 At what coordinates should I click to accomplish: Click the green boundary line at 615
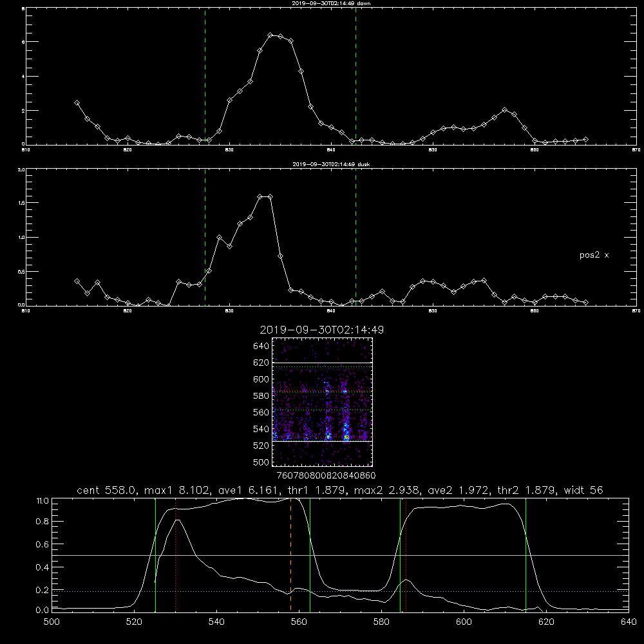526,554
